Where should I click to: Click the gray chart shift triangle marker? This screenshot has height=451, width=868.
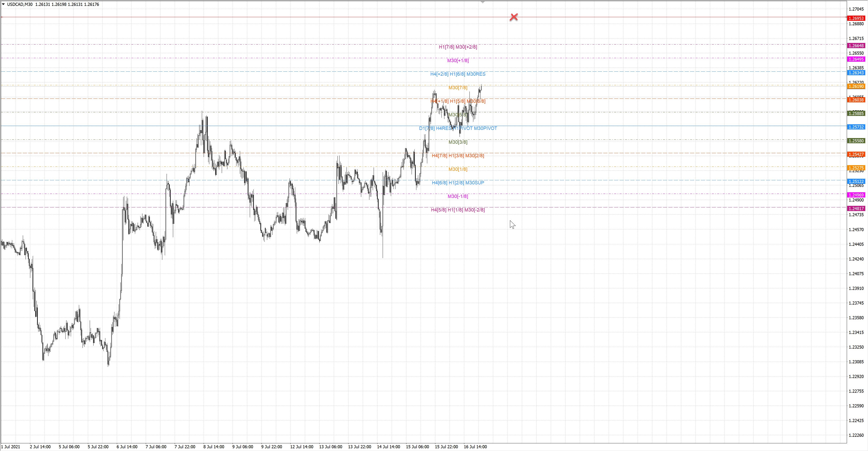click(483, 2)
